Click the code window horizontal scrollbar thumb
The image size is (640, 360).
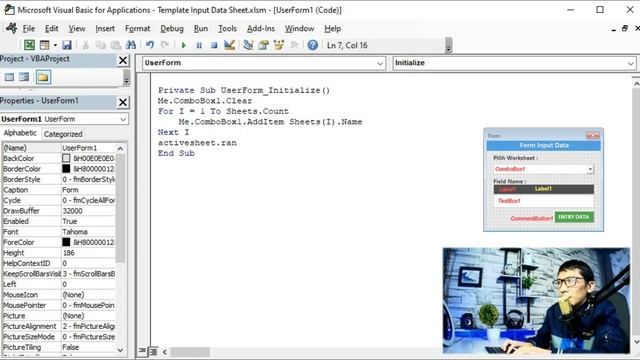[x=190, y=351]
